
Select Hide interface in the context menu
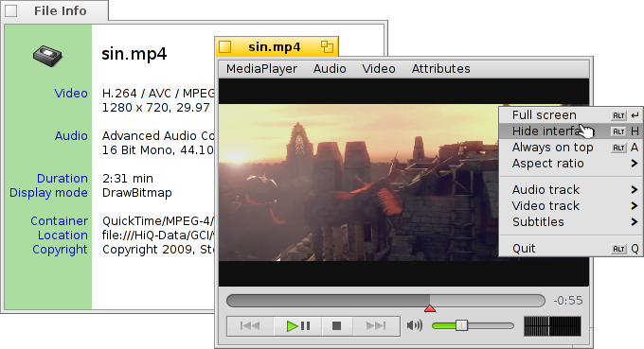coord(571,131)
